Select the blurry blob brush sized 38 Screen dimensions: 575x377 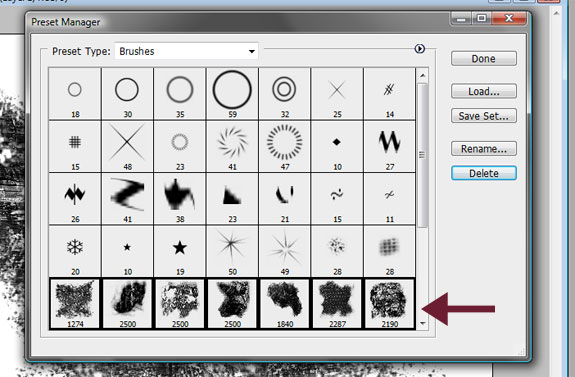(180, 199)
